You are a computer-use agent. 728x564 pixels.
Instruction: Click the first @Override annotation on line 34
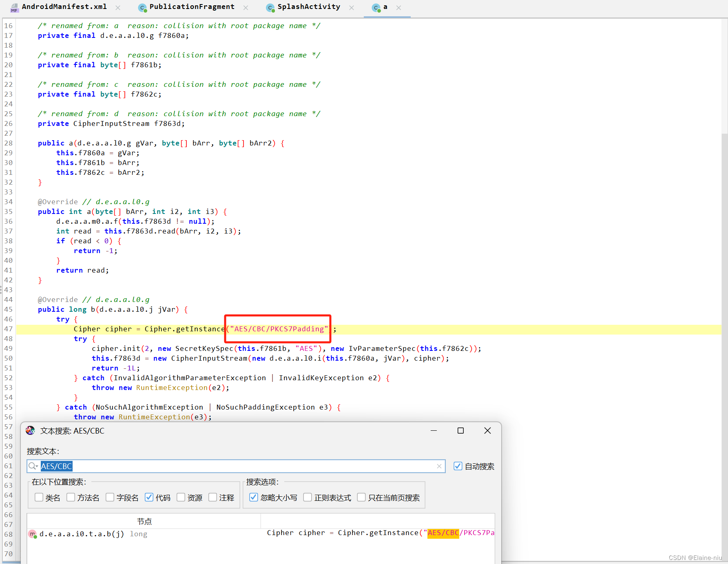[58, 202]
